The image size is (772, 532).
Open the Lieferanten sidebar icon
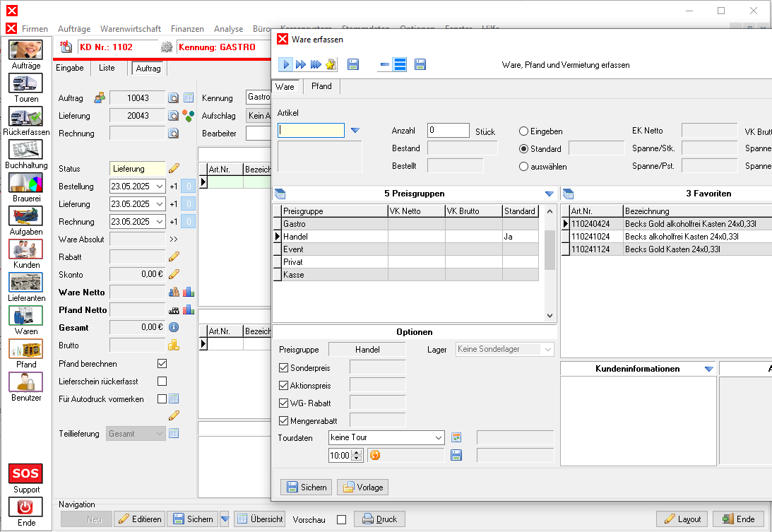pos(26,283)
